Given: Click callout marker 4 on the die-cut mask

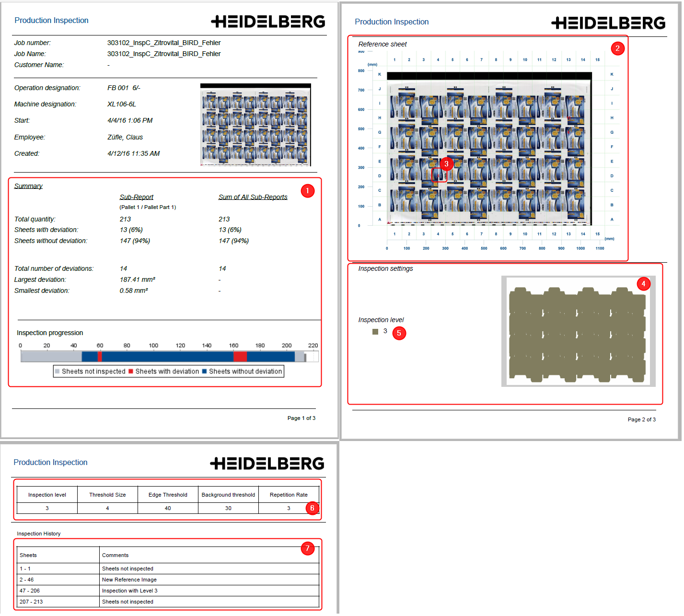Looking at the screenshot, I should [x=643, y=284].
